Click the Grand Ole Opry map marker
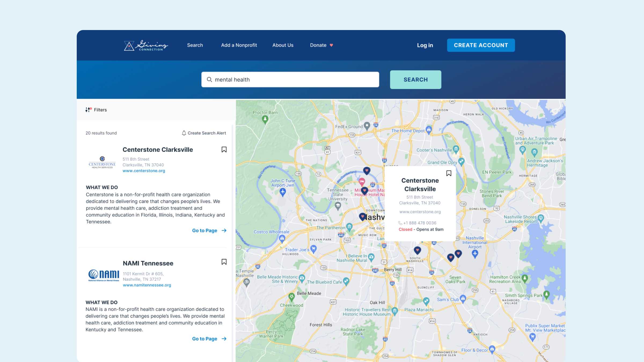Image resolution: width=644 pixels, height=362 pixels. coord(461,162)
